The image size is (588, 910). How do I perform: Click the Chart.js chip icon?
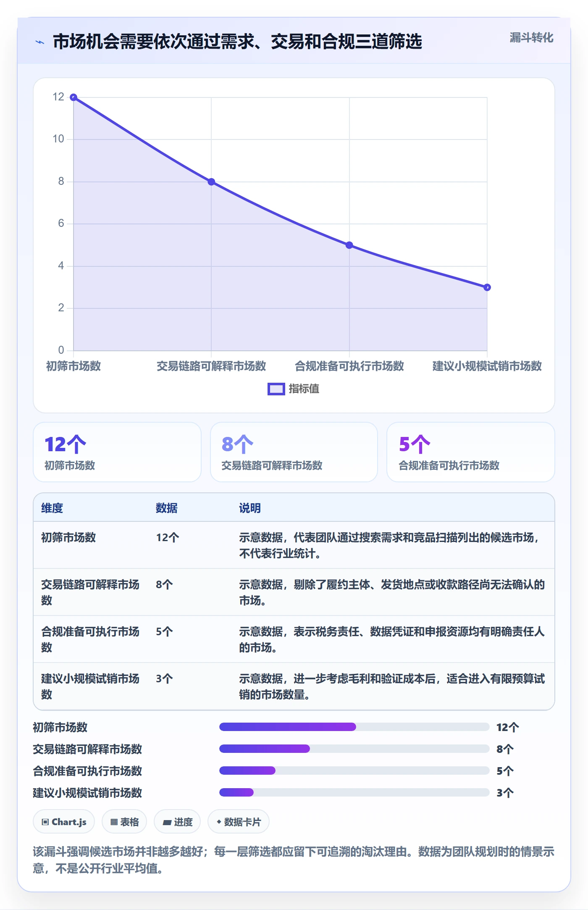pyautogui.click(x=45, y=822)
